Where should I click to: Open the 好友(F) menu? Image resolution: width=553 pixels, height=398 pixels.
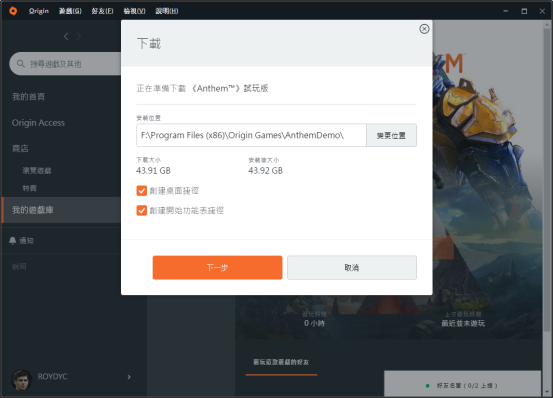tap(102, 11)
